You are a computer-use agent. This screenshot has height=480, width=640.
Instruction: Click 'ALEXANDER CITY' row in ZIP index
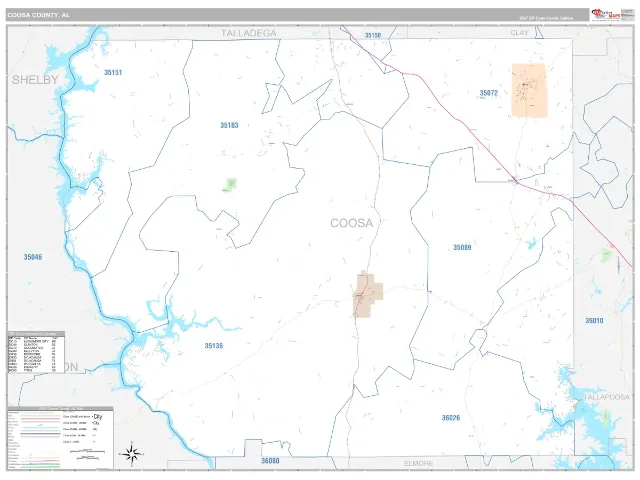tap(33, 341)
